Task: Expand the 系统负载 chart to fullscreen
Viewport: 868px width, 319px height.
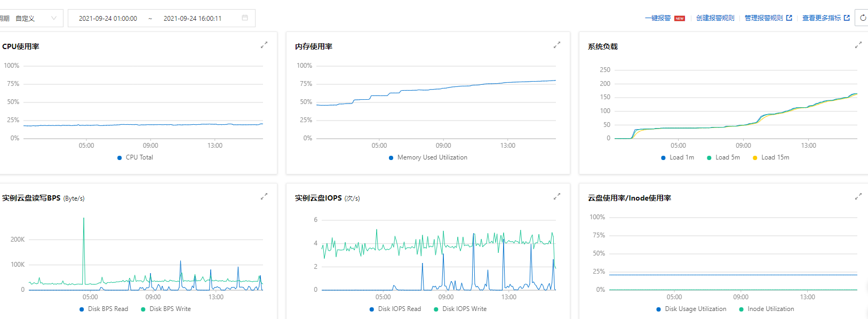Action: pyautogui.click(x=858, y=45)
